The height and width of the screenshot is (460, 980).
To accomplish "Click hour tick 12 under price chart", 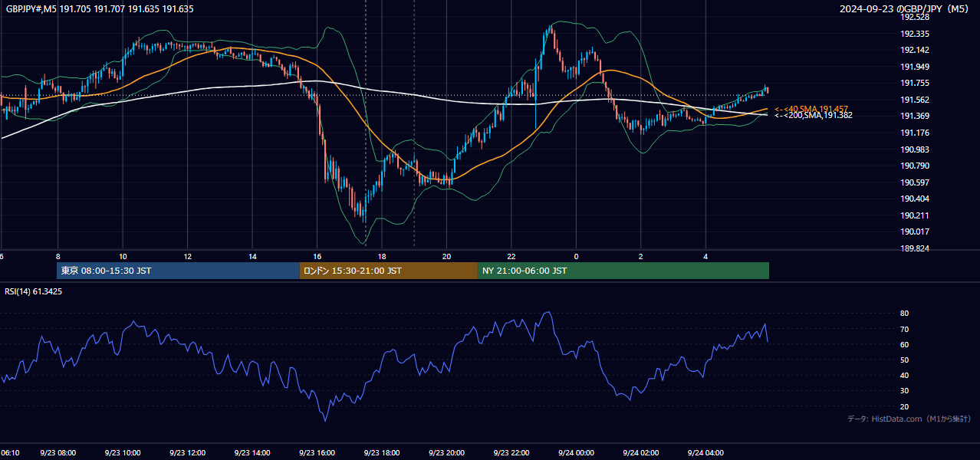I will 187,256.
